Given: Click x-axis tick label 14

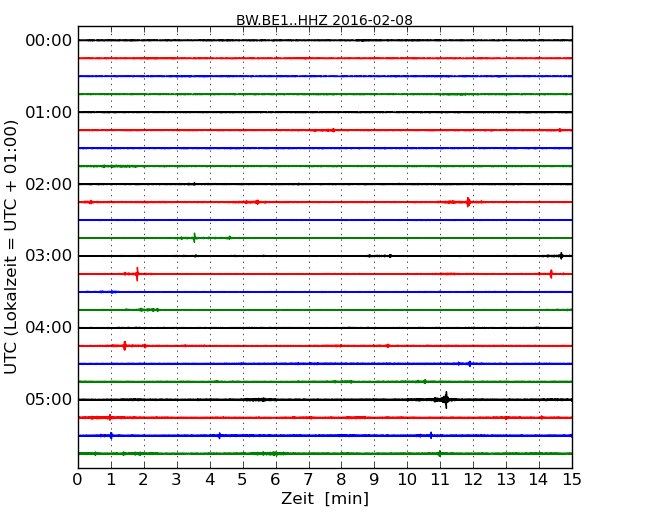Looking at the screenshot, I should 539,479.
